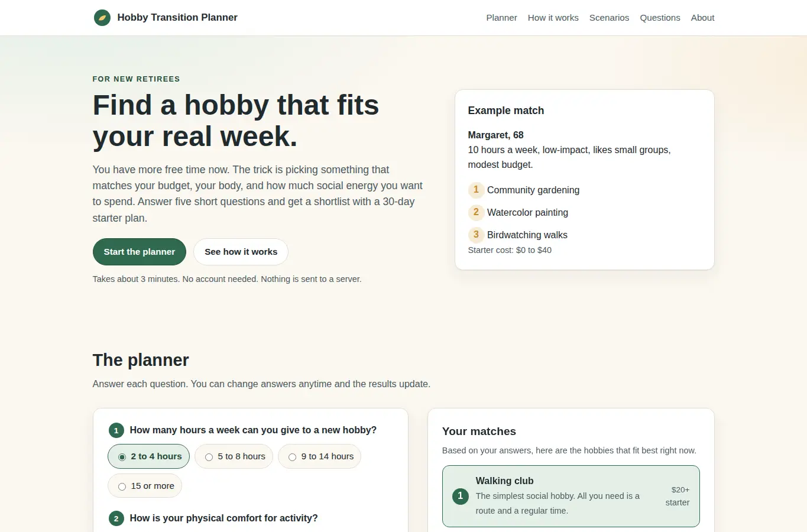
Task: Click the green leaf logo icon
Action: click(x=102, y=18)
